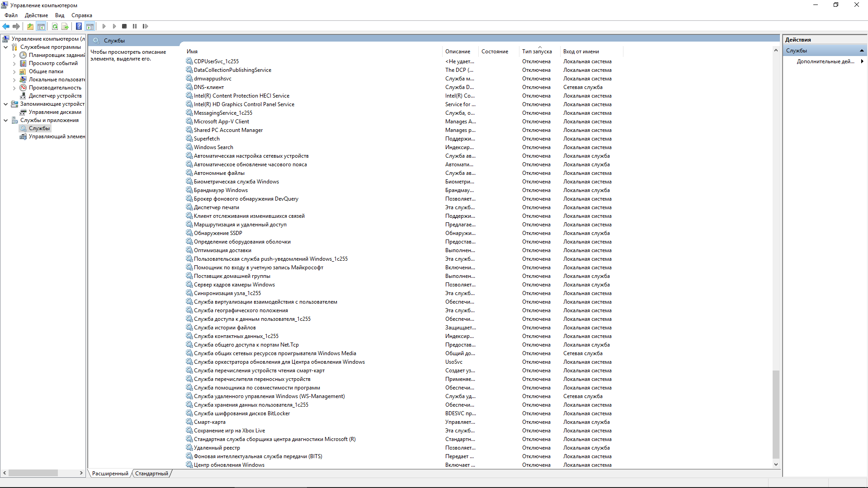Sort by the Тип запуска column header
The width and height of the screenshot is (868, 488).
tap(539, 52)
